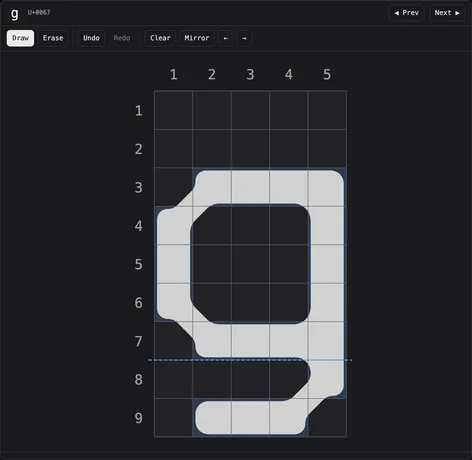
Task: Undo the last stroke
Action: tap(91, 38)
